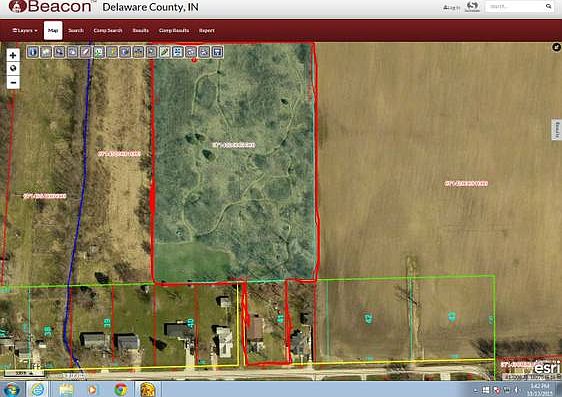
Task: Open the Comp Search tab
Action: [108, 30]
